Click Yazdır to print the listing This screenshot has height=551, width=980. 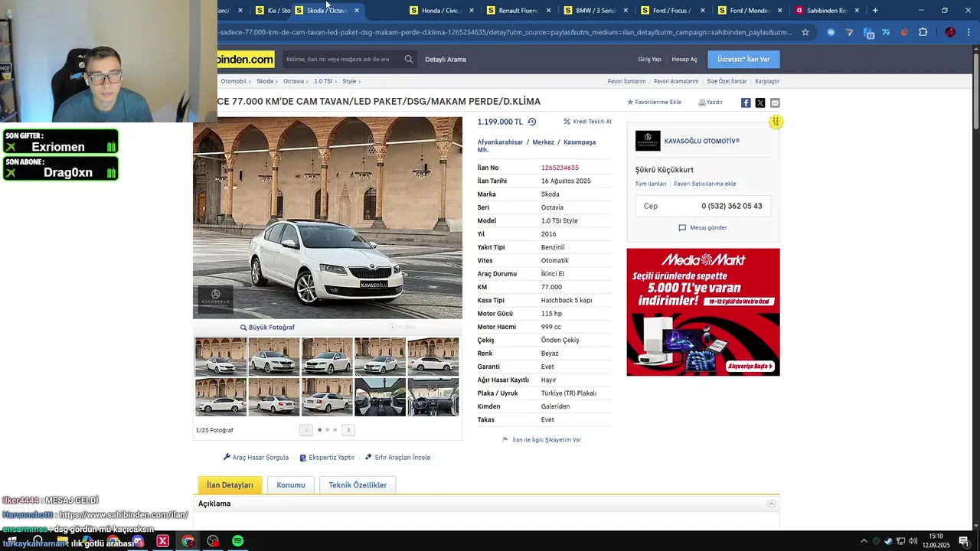pos(710,102)
